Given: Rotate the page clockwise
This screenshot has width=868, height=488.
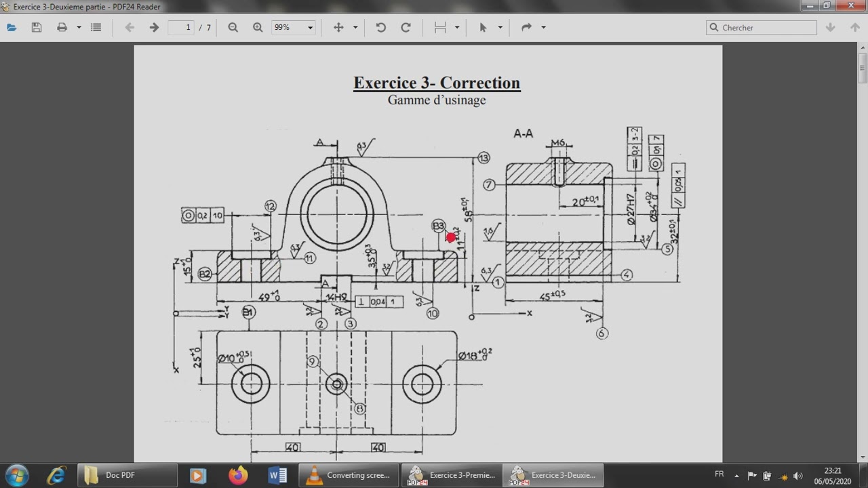Looking at the screenshot, I should tap(406, 27).
